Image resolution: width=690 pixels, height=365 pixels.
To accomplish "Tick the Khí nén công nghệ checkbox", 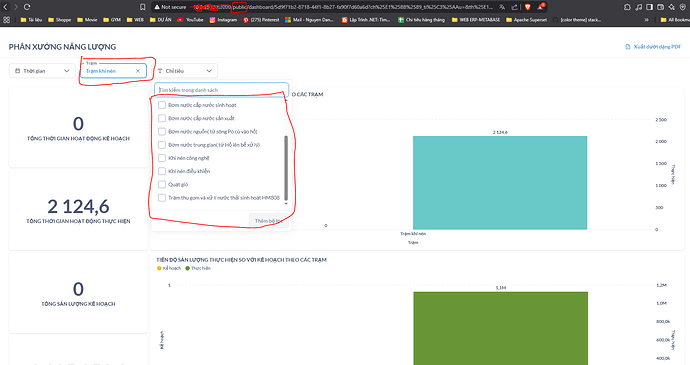I will tap(162, 158).
